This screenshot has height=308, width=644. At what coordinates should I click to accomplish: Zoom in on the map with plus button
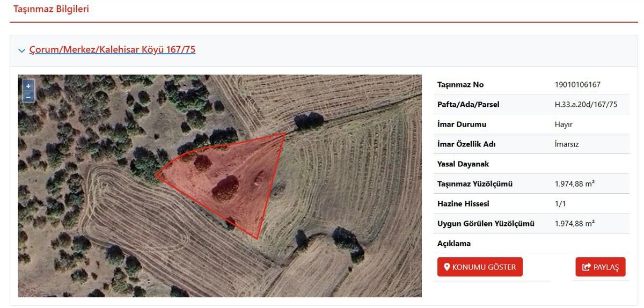click(28, 86)
